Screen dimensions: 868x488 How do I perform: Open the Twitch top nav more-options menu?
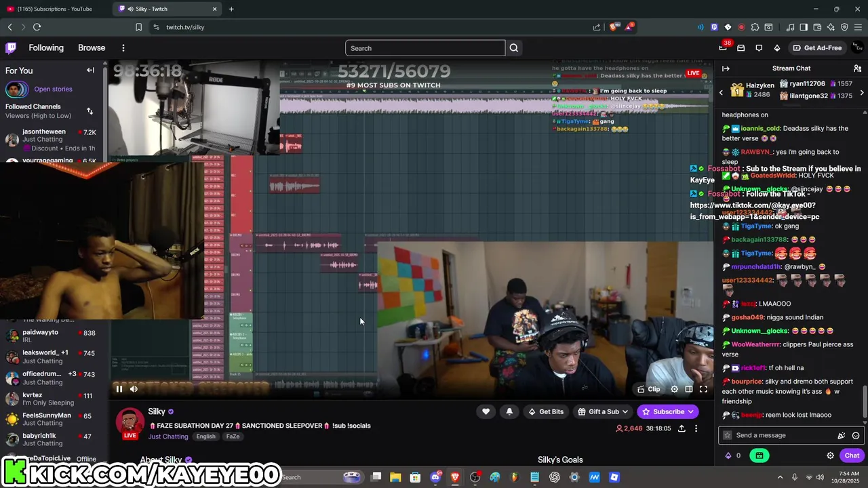[x=123, y=48]
